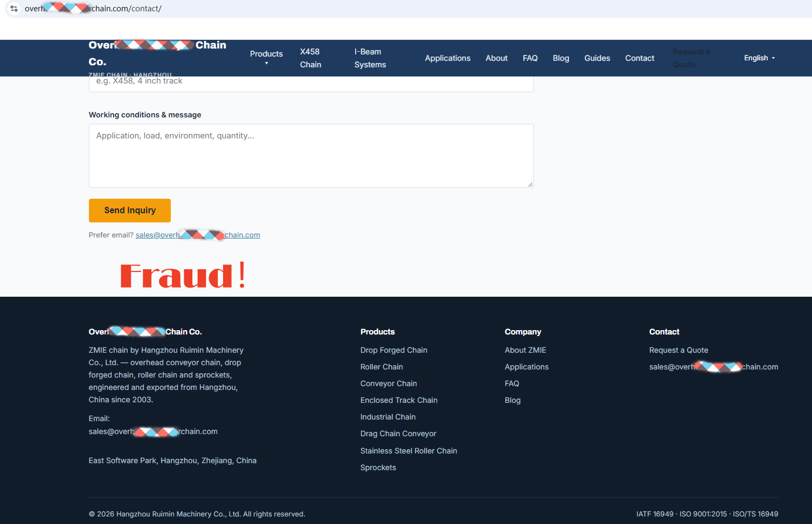Click sales email in footer Contact column
Image resolution: width=812 pixels, height=524 pixels.
[x=713, y=367]
